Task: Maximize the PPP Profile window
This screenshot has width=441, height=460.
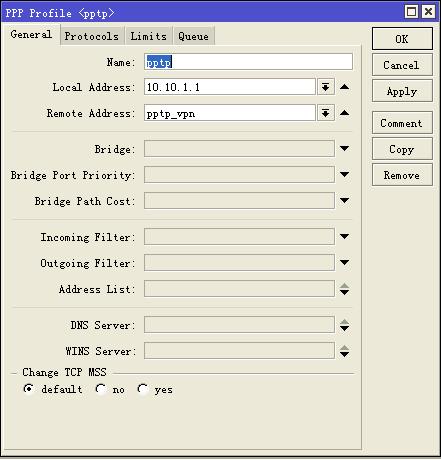Action: coord(412,12)
